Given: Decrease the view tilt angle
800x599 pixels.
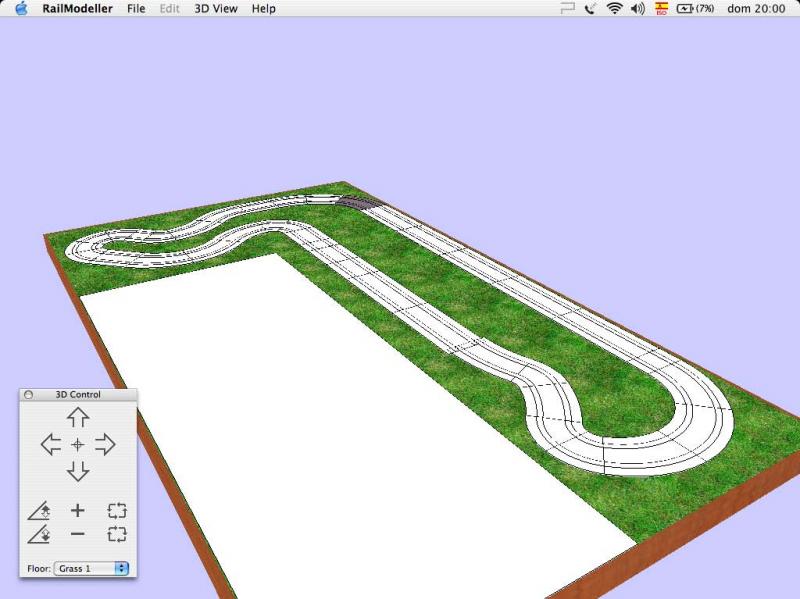Looking at the screenshot, I should [x=39, y=535].
